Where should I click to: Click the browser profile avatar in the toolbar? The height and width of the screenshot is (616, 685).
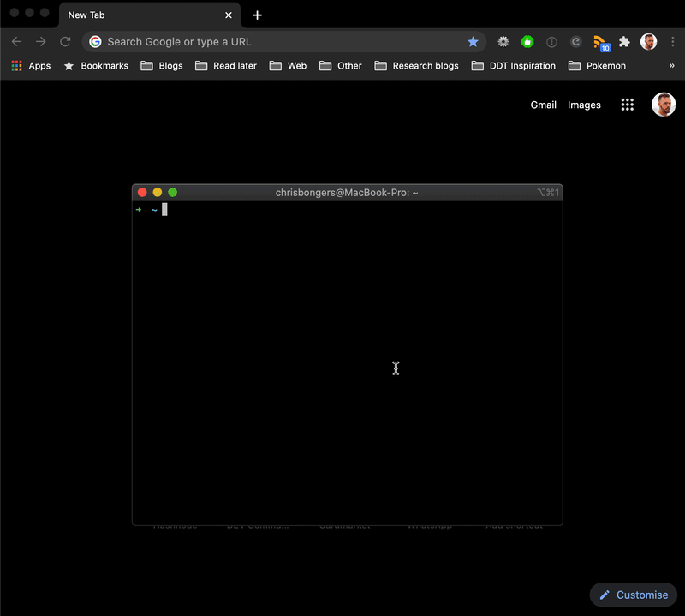point(648,41)
